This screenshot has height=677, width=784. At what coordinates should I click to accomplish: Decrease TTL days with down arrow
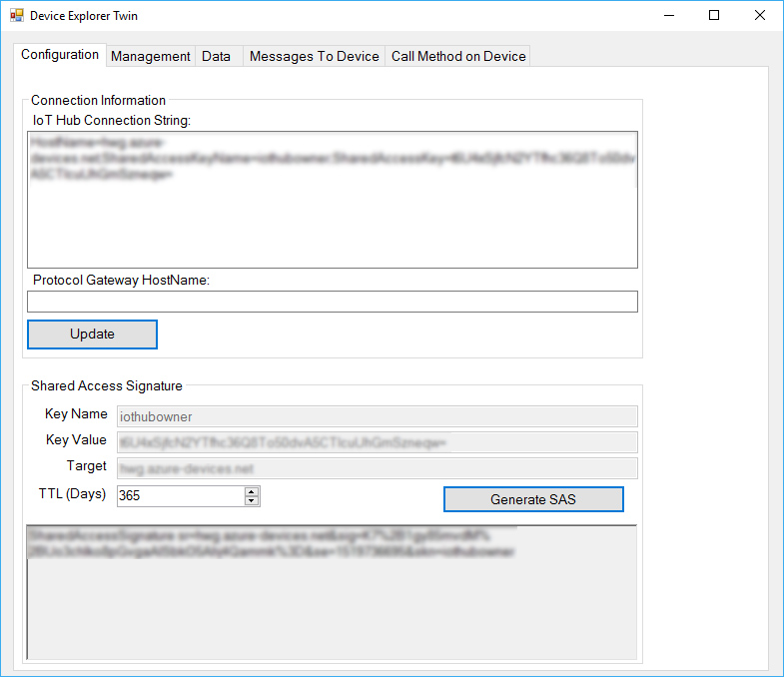(x=252, y=500)
